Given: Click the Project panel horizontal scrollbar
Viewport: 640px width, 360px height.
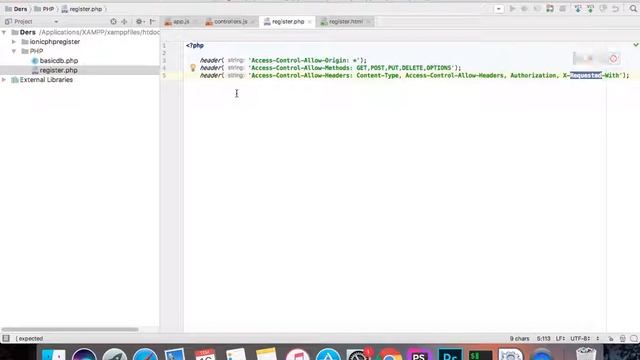Looking at the screenshot, I should [70, 329].
